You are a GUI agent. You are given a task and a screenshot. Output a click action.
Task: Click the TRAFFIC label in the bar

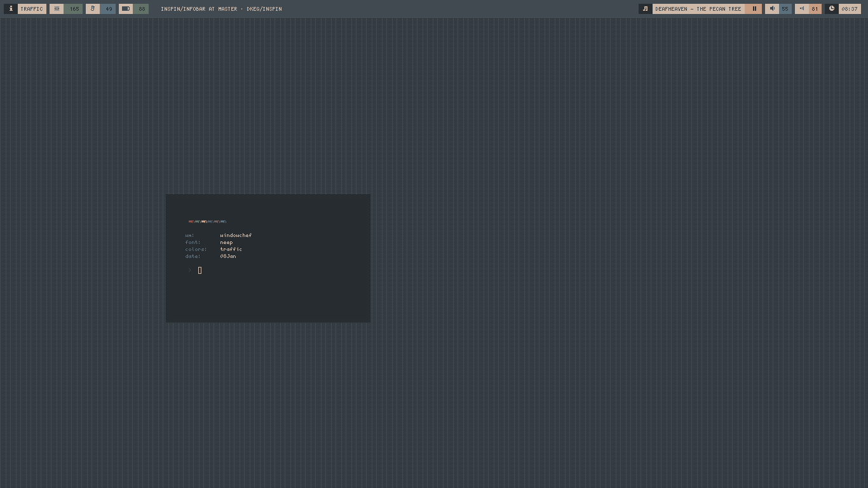(x=32, y=9)
